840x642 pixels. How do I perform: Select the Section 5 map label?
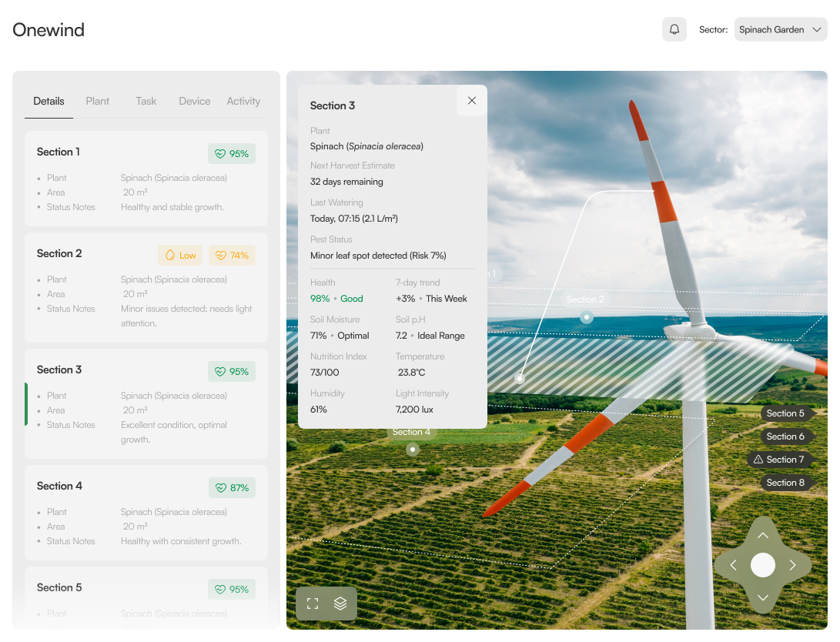tap(787, 413)
